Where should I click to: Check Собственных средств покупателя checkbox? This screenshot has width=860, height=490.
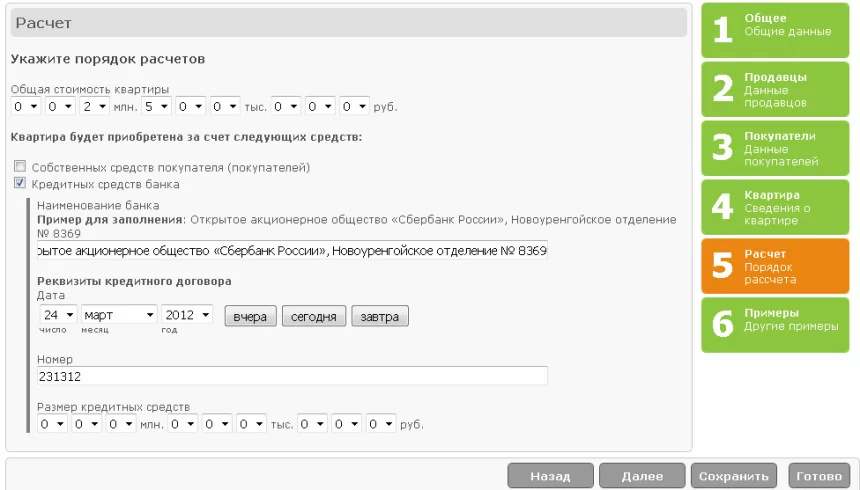click(x=20, y=166)
